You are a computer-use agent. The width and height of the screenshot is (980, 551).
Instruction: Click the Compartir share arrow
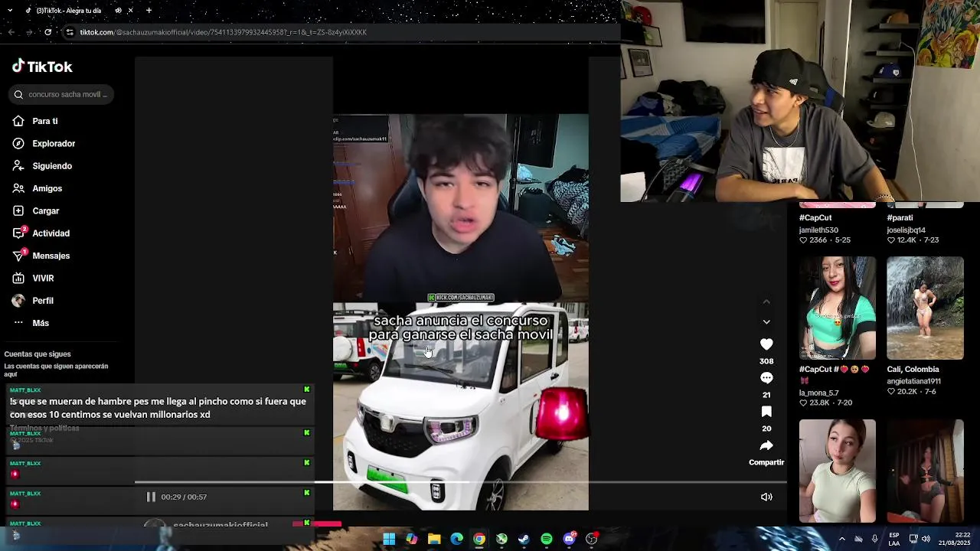tap(766, 445)
